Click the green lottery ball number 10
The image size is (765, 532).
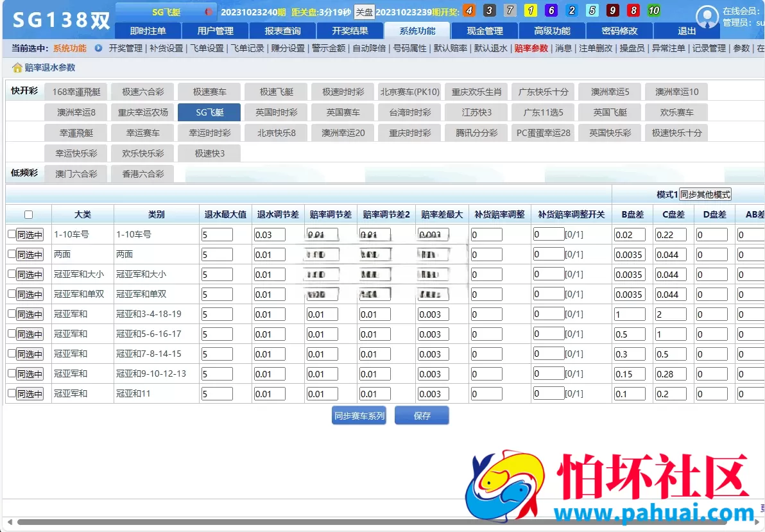pyautogui.click(x=654, y=10)
